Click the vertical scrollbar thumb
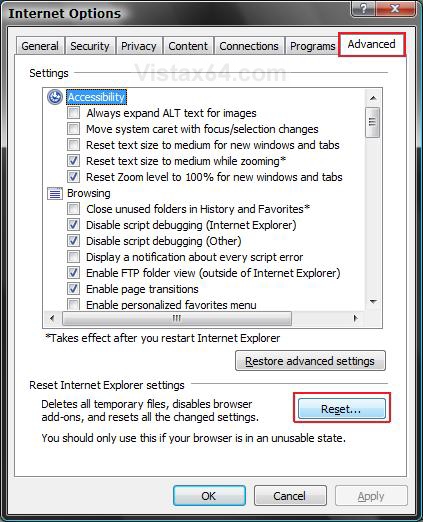This screenshot has height=522, width=423. click(373, 122)
